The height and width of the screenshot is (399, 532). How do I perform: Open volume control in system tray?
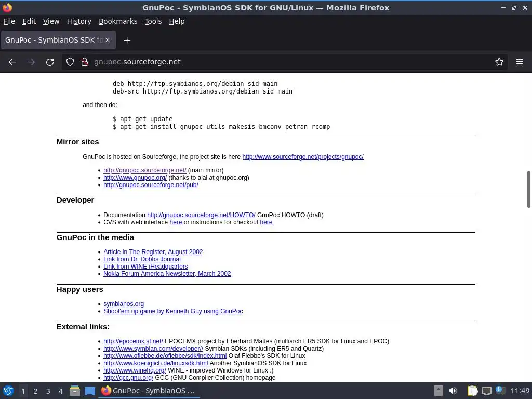[453, 391]
